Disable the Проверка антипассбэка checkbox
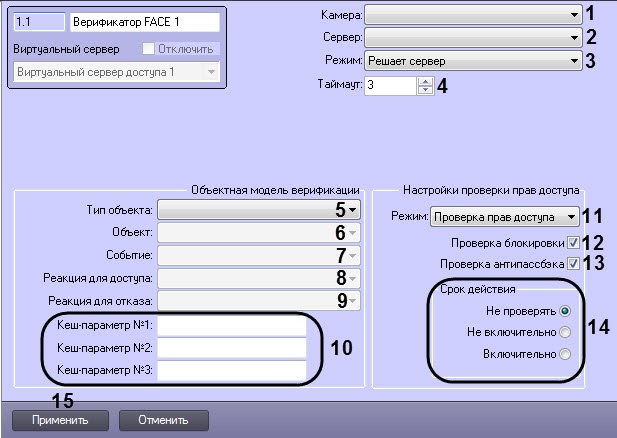This screenshot has height=438, width=617. 572,264
